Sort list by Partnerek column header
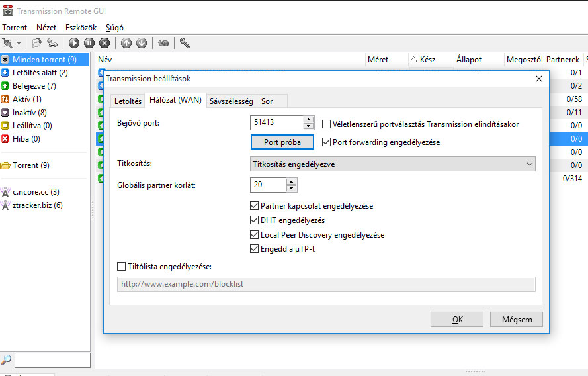This screenshot has height=376, width=588. 564,60
